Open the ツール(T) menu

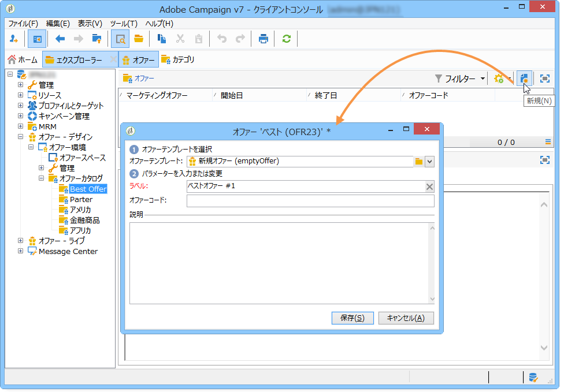124,24
